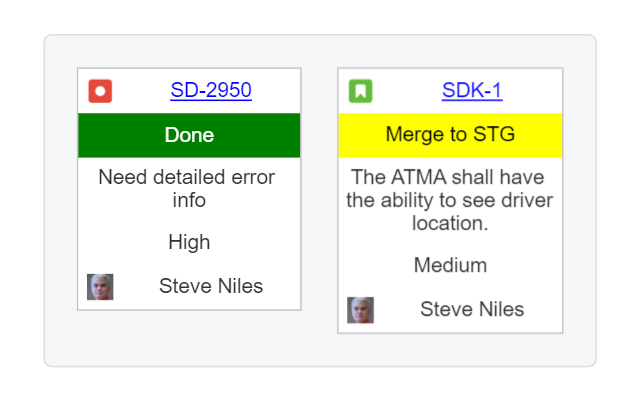Click the green story icon on SDK-1
The height and width of the screenshot is (406, 630).
(x=360, y=91)
